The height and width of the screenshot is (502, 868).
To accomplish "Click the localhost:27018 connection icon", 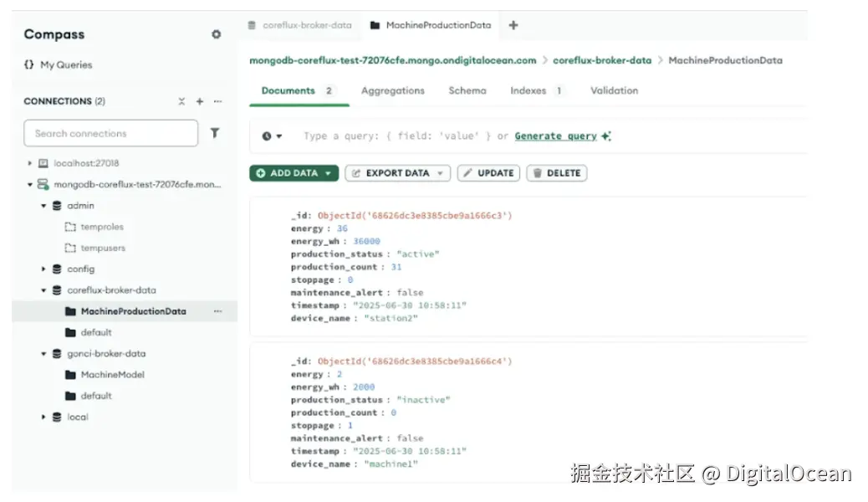I will tap(43, 163).
